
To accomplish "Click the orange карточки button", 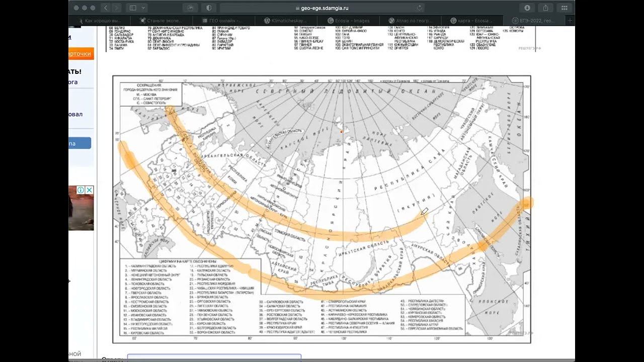I will pos(81,54).
